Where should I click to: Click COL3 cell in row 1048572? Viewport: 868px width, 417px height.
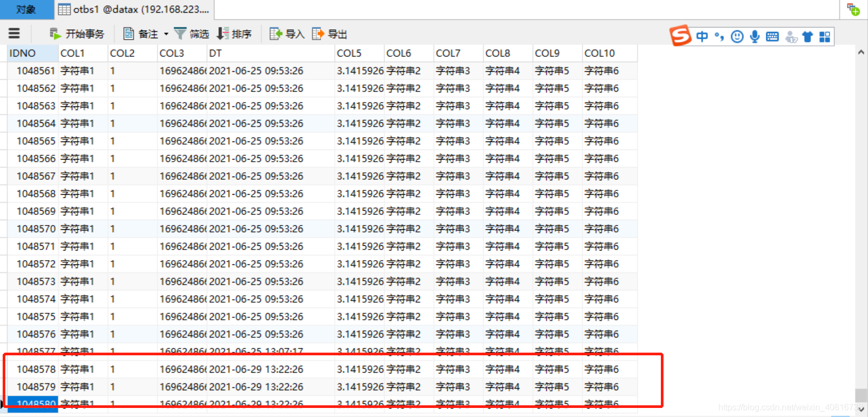click(x=182, y=264)
